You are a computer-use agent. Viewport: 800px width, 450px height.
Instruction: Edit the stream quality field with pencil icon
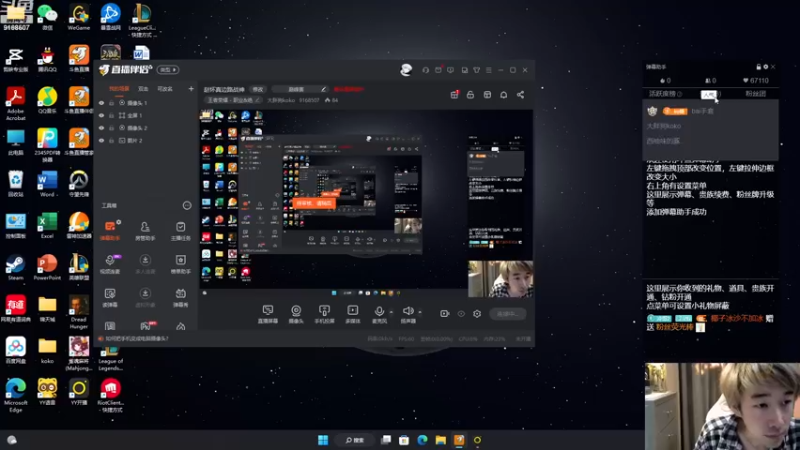[299, 89]
